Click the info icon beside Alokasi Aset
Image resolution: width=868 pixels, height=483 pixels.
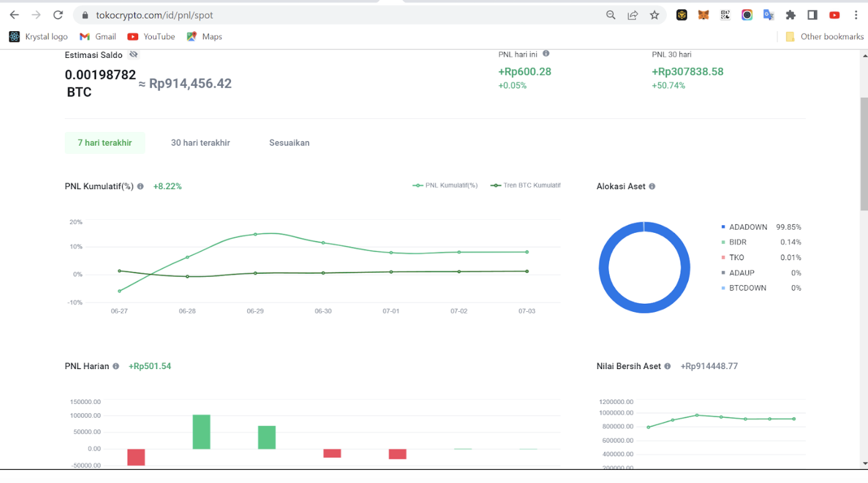click(651, 185)
